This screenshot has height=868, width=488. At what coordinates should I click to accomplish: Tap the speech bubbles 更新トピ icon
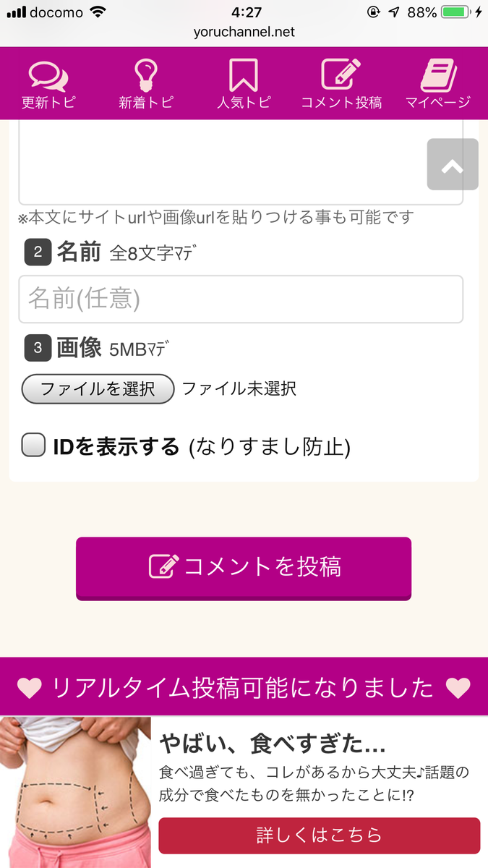48,76
